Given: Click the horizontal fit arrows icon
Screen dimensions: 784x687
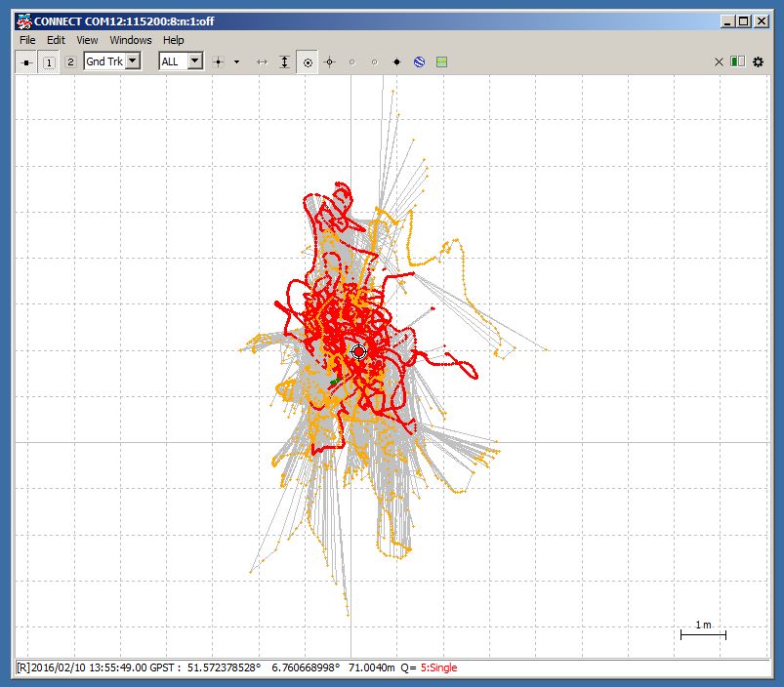Looking at the screenshot, I should pos(262,61).
